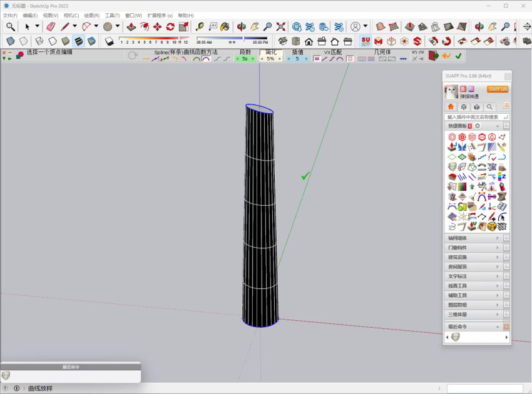The height and width of the screenshot is (394, 532).
Task: Decrease the 插值 interpolation value arrow
Action: click(289, 59)
